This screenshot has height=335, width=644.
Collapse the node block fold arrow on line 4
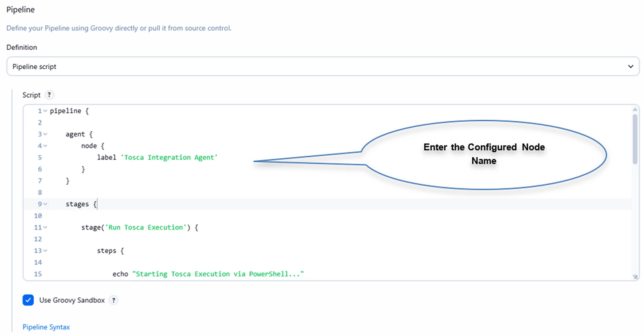click(45, 146)
